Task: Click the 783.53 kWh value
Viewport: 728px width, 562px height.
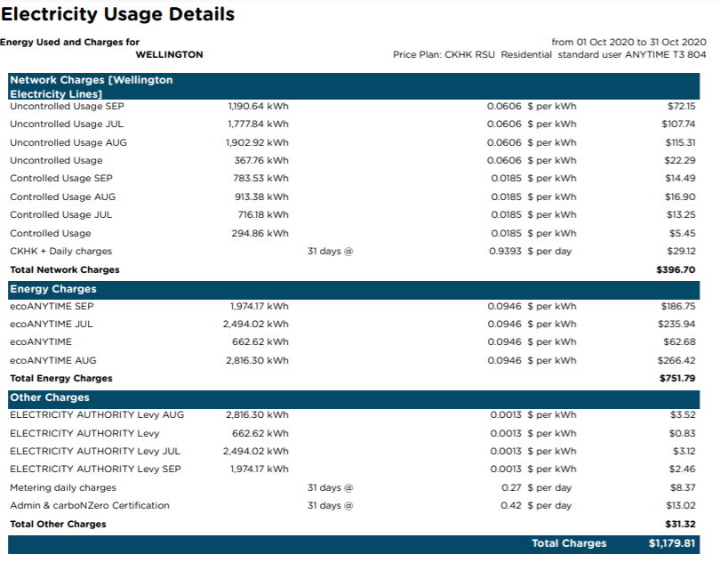Action: click(260, 179)
